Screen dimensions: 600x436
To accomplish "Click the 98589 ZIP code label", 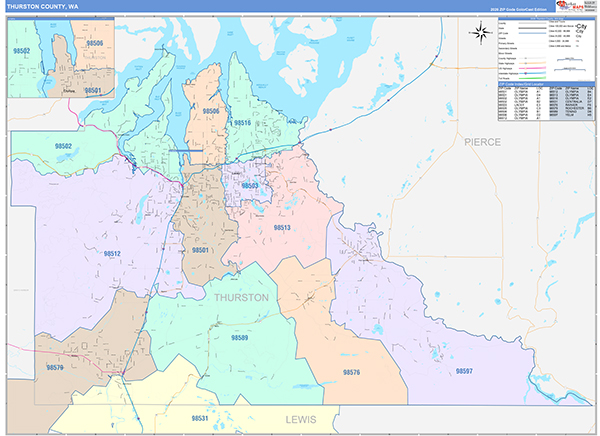I will 240,338.
